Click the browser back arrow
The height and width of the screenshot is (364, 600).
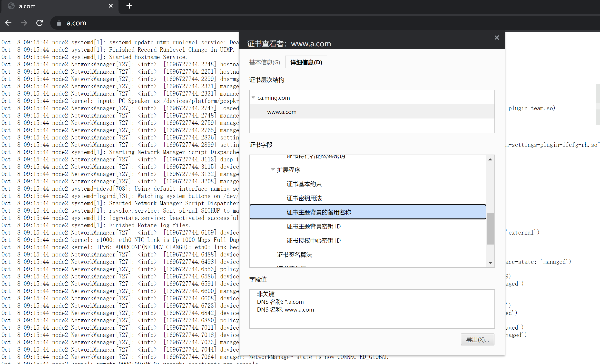[x=8, y=23]
